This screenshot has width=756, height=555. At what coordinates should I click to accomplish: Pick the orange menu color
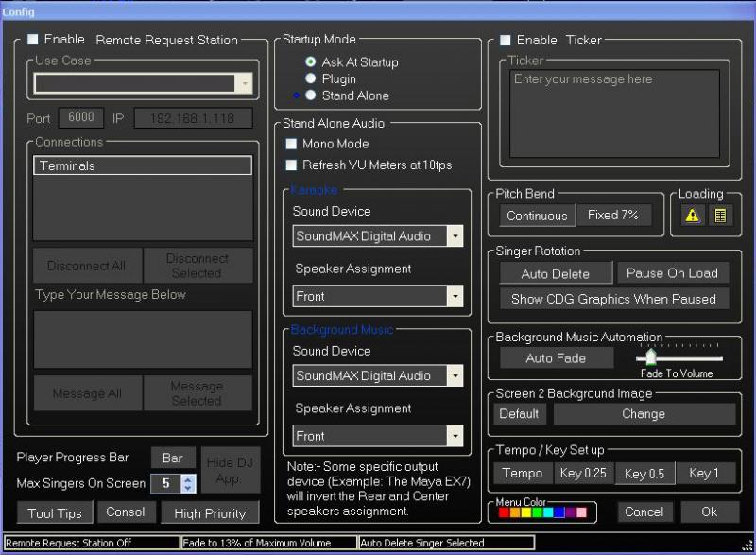[x=515, y=512]
